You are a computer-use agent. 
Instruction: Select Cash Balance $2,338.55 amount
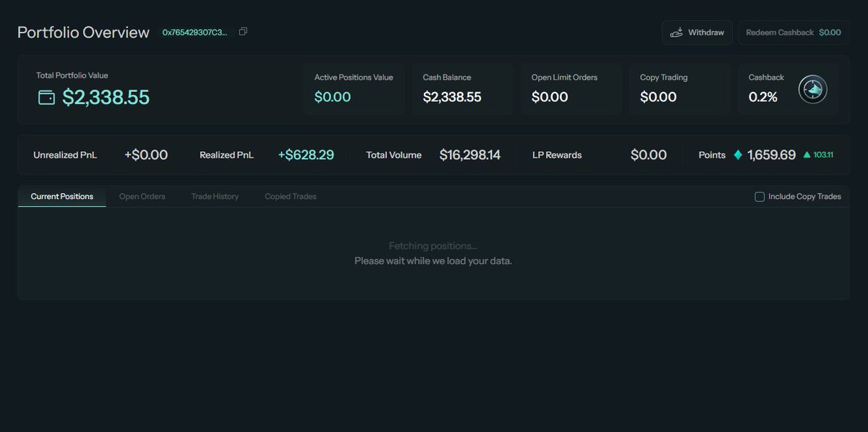(x=452, y=97)
